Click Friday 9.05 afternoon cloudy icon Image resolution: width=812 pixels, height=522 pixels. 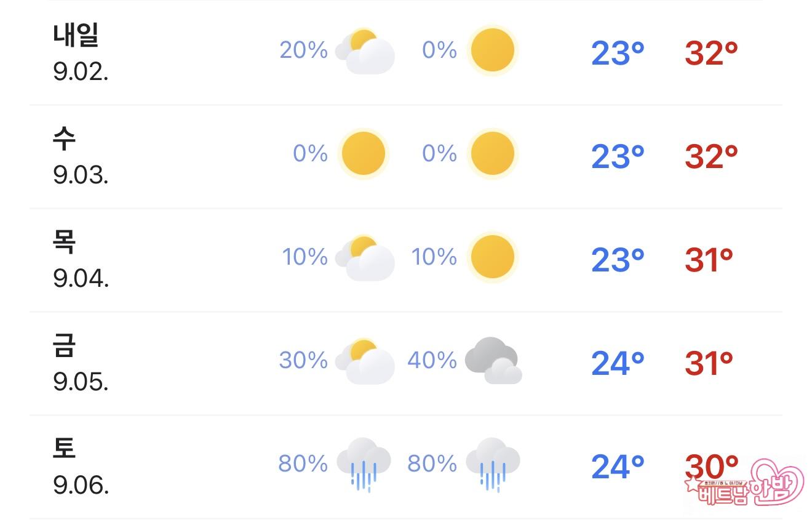[x=493, y=361]
